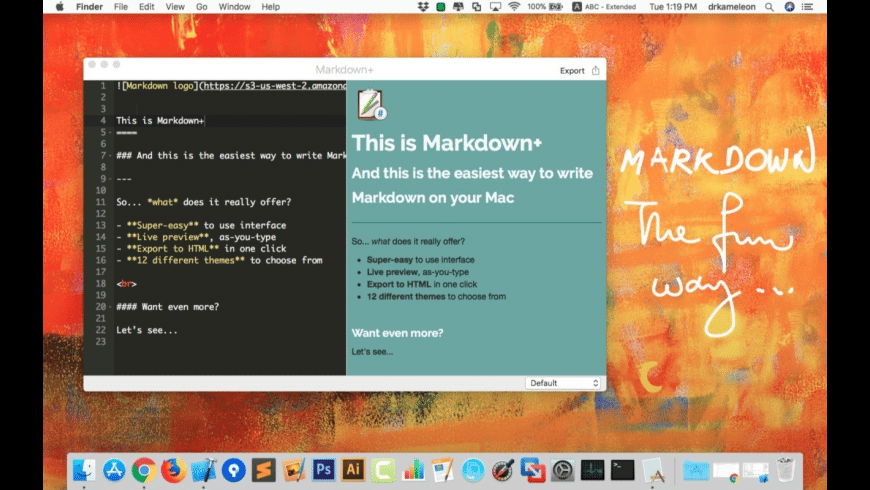Launch Xcode from the dock
Screen dimensions: 870x490
(x=204, y=470)
